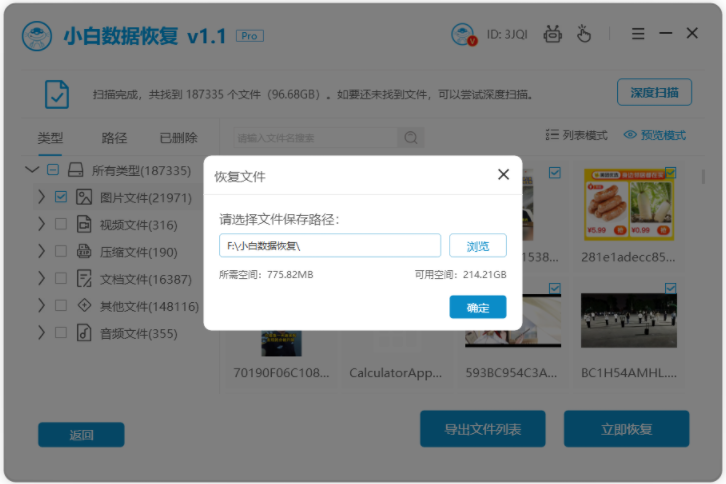
Task: Select the 70190F06C108 thumbnail
Action: coord(281,343)
